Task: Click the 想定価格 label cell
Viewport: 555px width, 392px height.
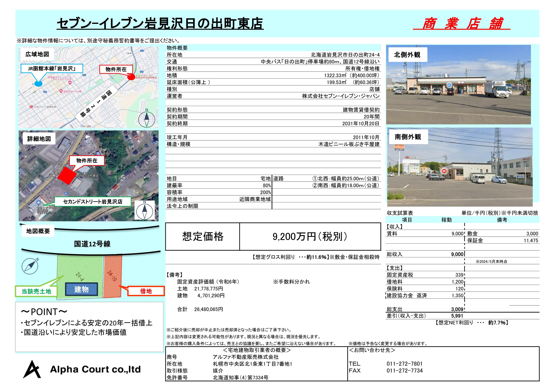Action: click(203, 237)
